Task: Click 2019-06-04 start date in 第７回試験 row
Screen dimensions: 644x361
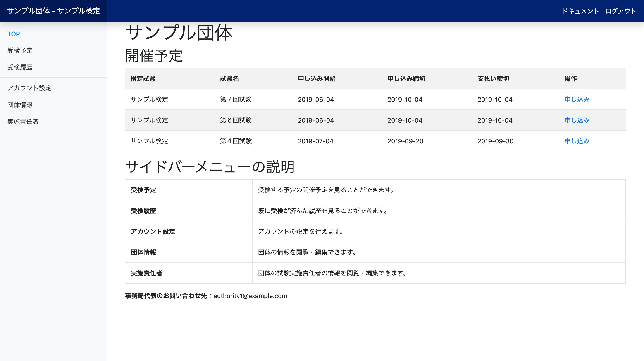Action: 316,100
